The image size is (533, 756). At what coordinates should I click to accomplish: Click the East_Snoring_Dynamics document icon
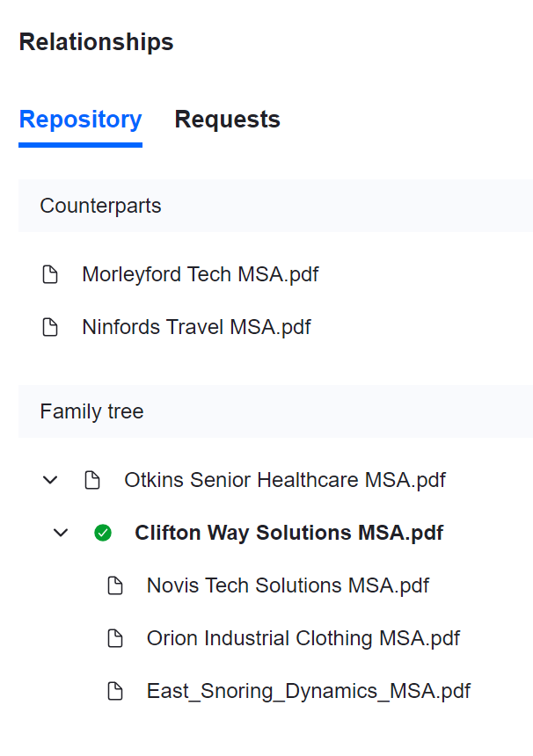tap(115, 691)
